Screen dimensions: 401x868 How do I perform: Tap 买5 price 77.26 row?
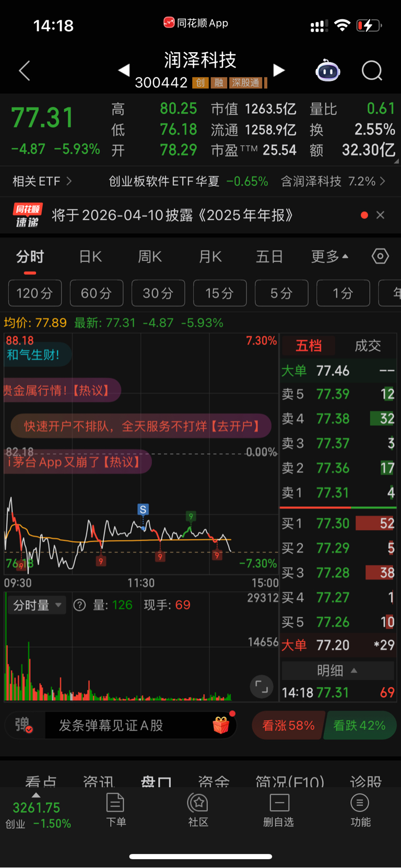point(338,622)
